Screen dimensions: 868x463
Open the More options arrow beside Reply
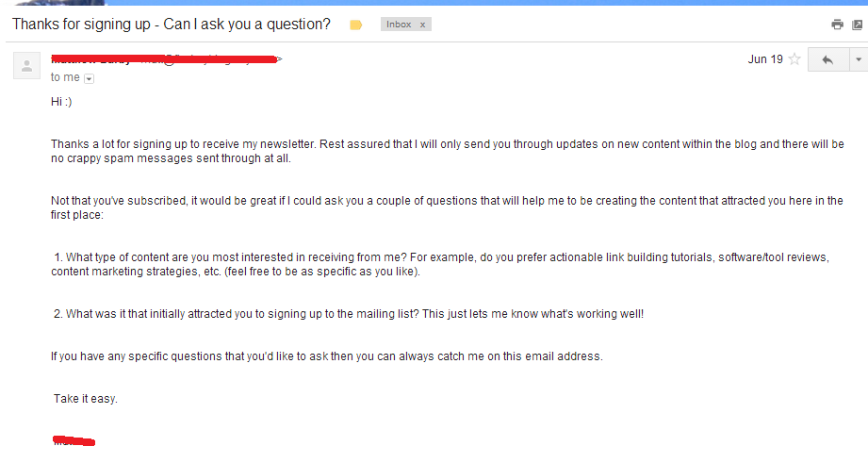(858, 59)
